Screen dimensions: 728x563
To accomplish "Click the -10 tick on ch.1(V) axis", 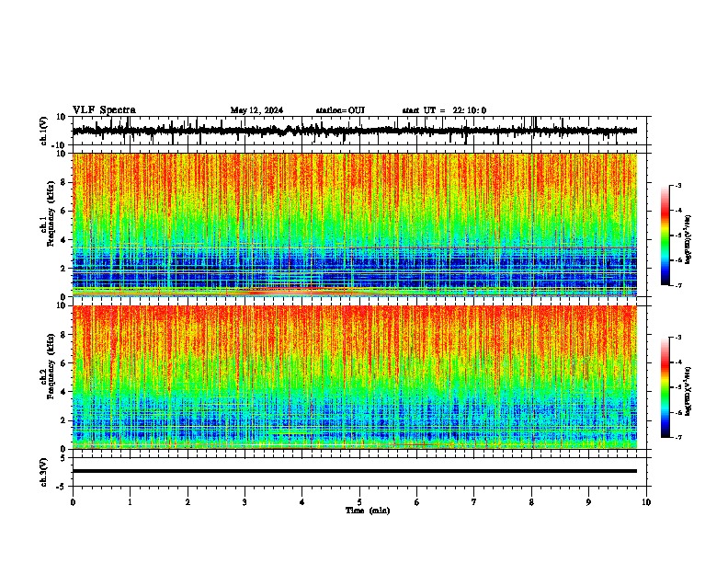I will click(60, 145).
